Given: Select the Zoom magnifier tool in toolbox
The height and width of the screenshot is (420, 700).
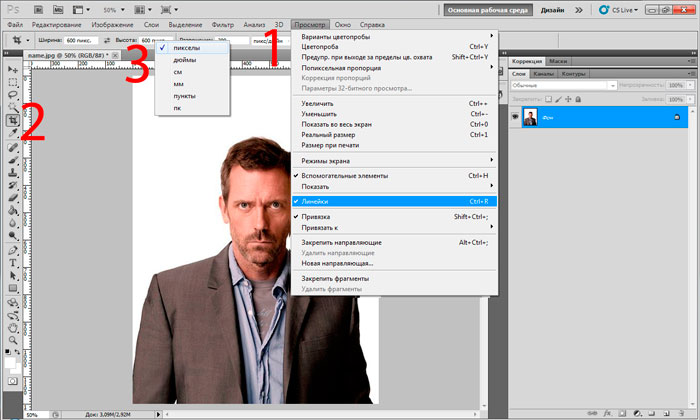Looking at the screenshot, I should coord(12,341).
